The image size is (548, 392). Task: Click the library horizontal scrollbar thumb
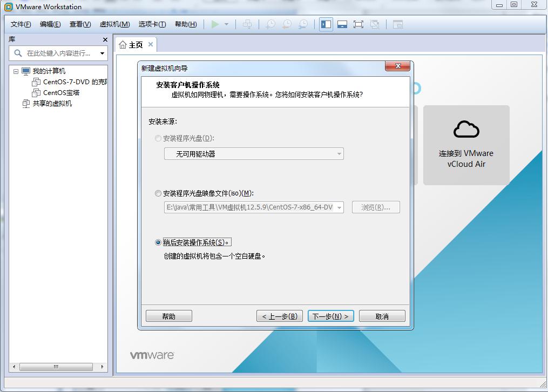point(56,367)
